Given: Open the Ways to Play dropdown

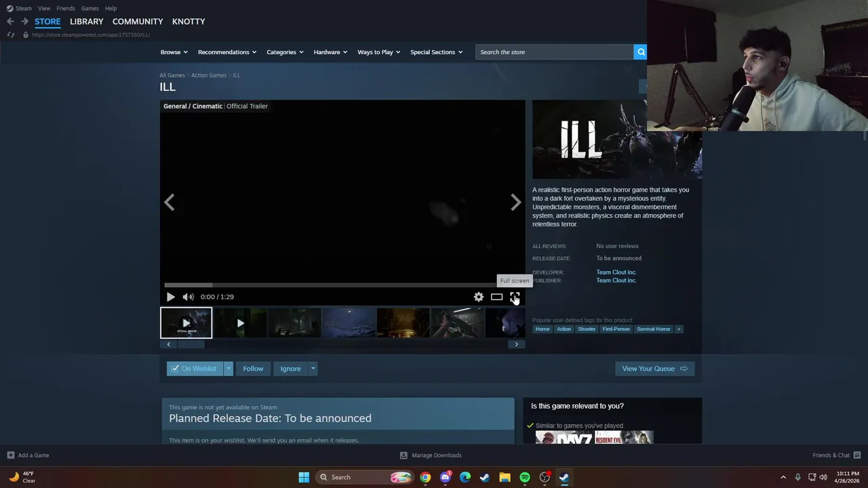Looking at the screenshot, I should point(379,52).
